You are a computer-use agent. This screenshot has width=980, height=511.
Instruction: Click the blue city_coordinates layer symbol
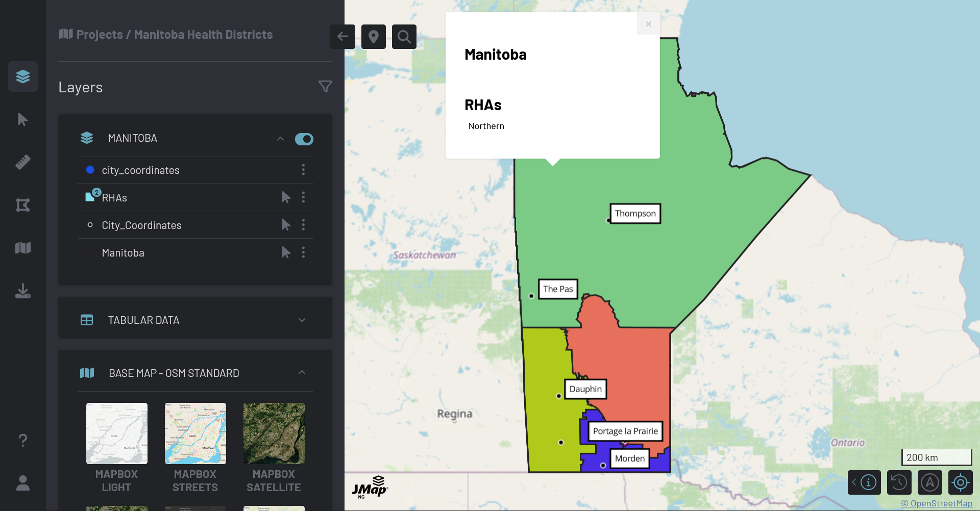tap(90, 170)
